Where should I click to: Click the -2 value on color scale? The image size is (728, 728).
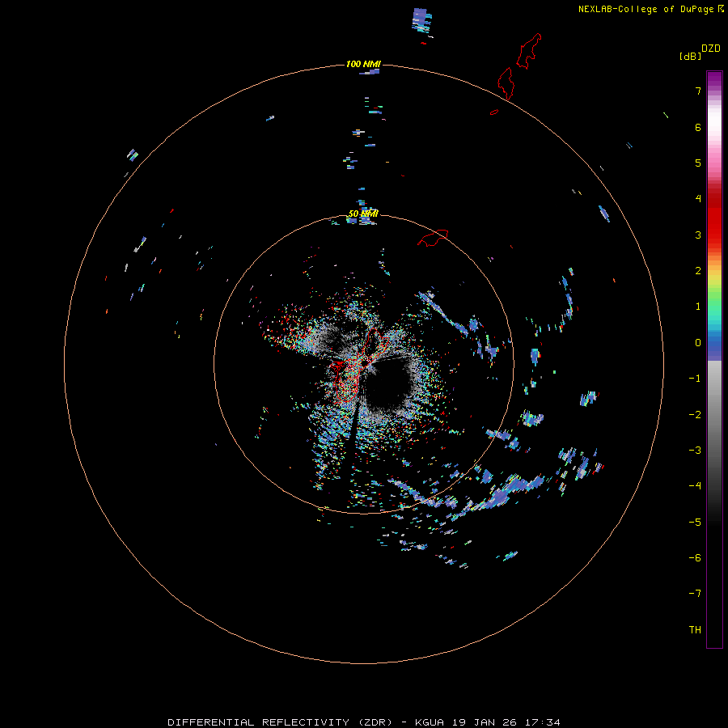pos(695,415)
